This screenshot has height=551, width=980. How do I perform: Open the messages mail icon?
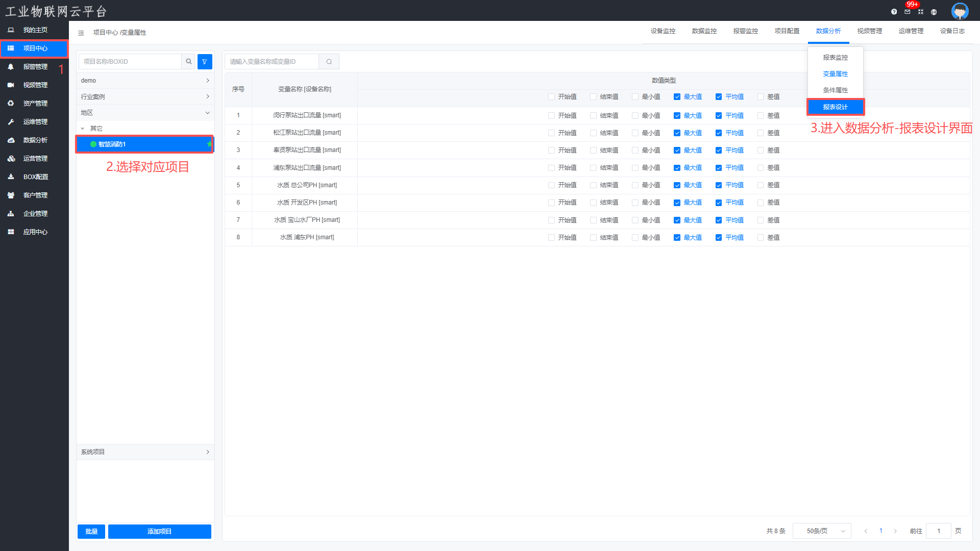tap(908, 12)
